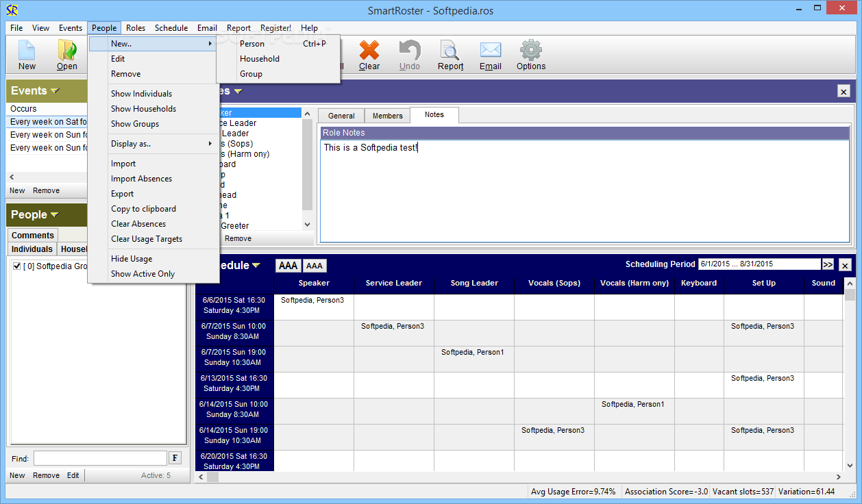Screen dimensions: 862x504
Task: Click the >> scheduling period button
Action: click(x=828, y=264)
